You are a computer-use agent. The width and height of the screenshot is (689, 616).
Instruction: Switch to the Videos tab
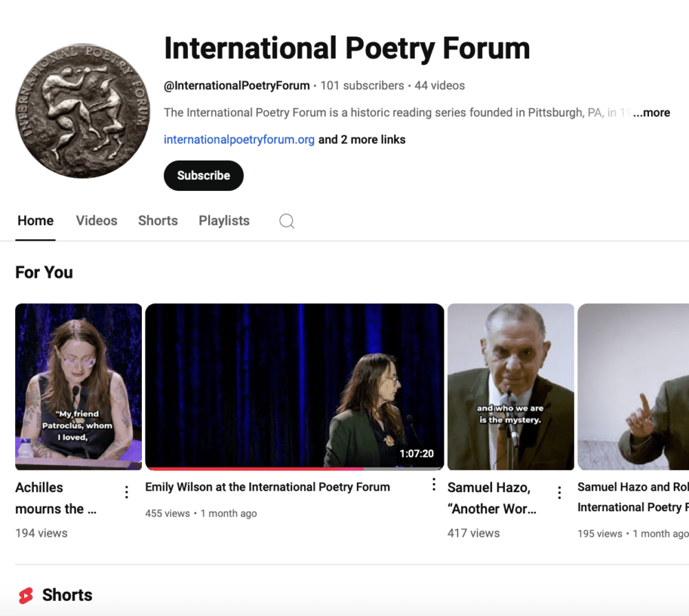click(x=96, y=220)
